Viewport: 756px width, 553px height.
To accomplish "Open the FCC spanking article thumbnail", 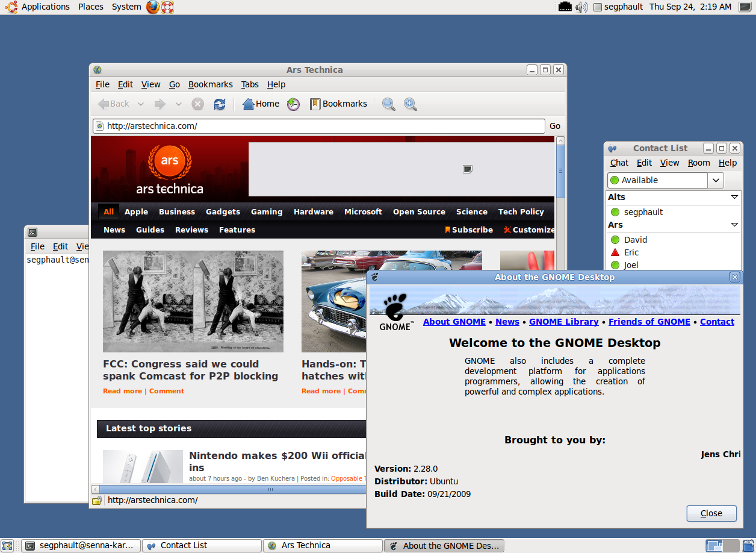I will [x=193, y=301].
